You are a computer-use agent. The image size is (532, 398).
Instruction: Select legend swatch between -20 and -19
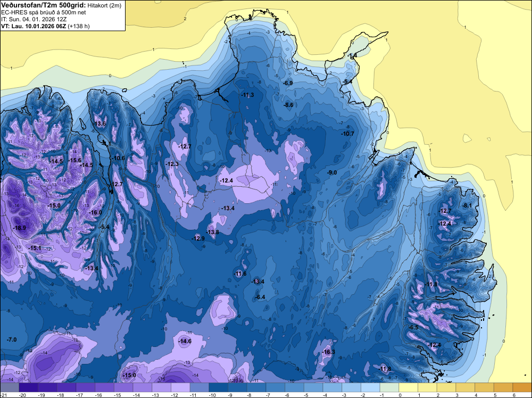coord(29,387)
